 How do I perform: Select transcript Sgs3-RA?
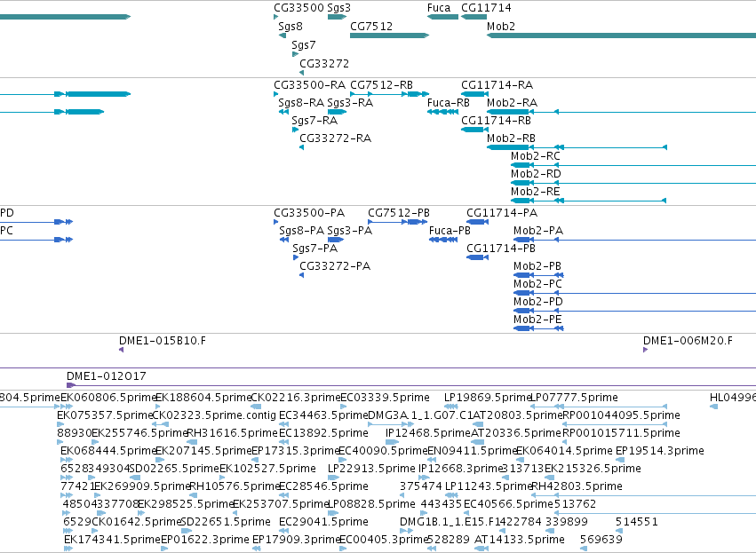(350, 103)
